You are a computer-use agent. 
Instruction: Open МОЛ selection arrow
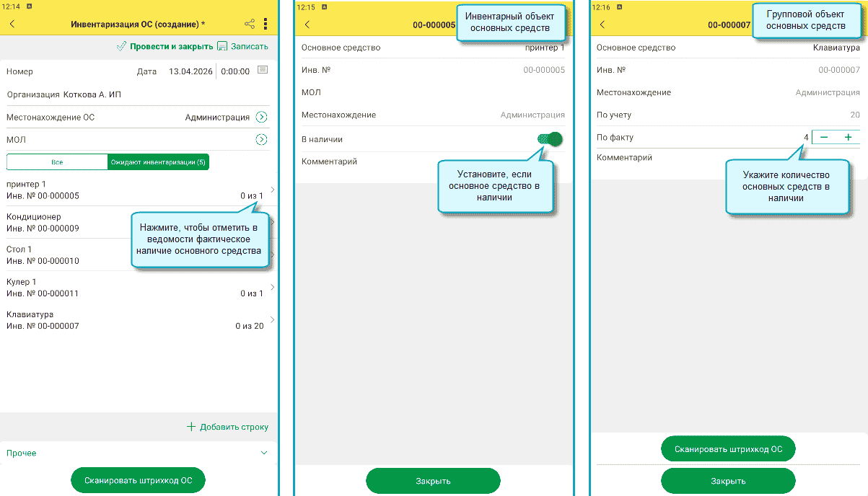pyautogui.click(x=262, y=140)
